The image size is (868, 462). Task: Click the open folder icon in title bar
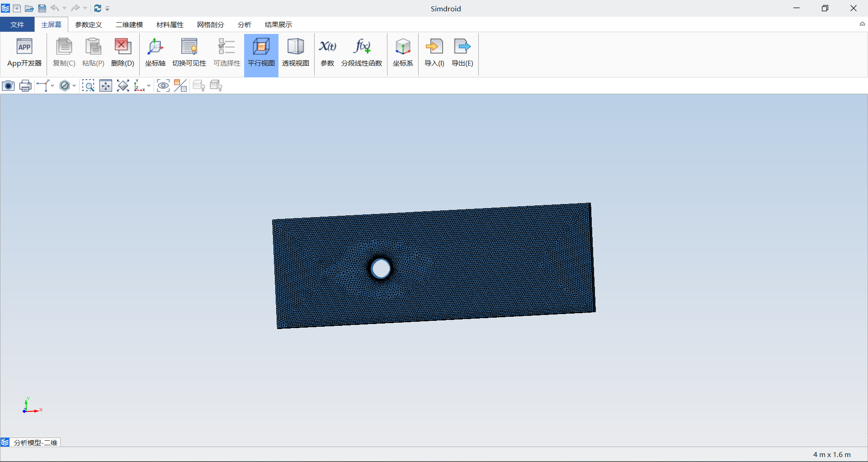click(x=29, y=8)
